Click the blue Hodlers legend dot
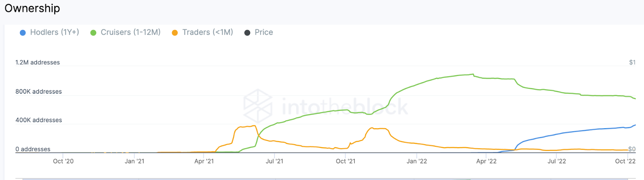The height and width of the screenshot is (180, 644). (23, 33)
